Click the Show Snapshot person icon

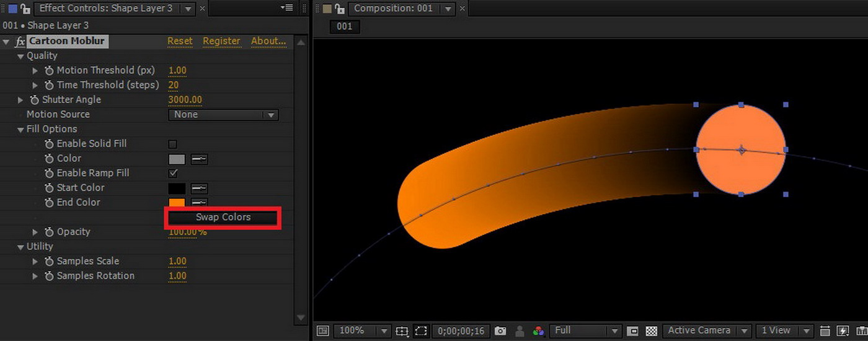click(x=520, y=331)
